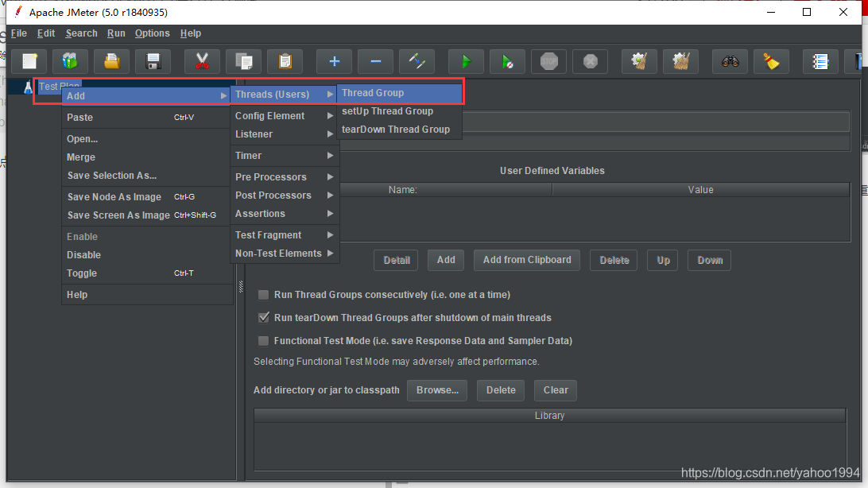Click the Function Helper list icon
The height and width of the screenshot is (488, 868).
pos(820,61)
